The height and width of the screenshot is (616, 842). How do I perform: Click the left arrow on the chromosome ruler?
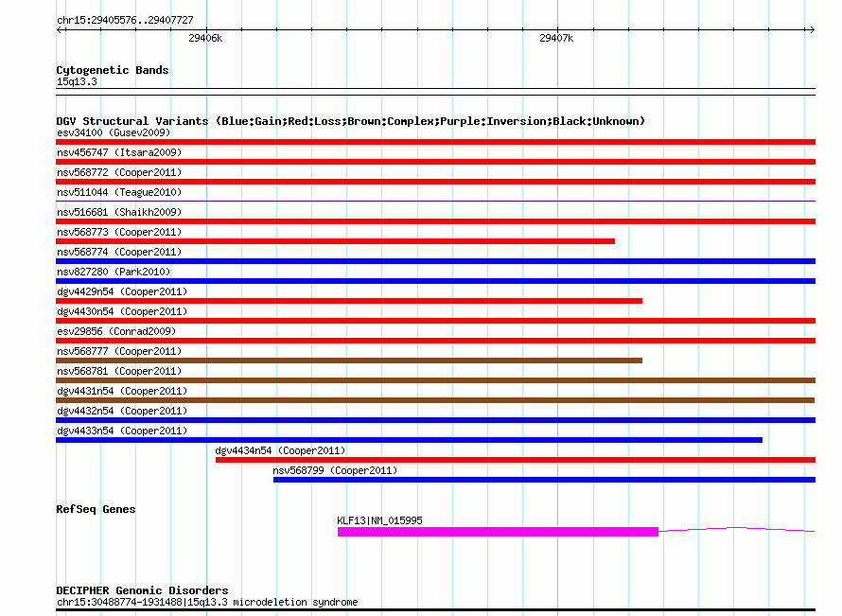60,30
